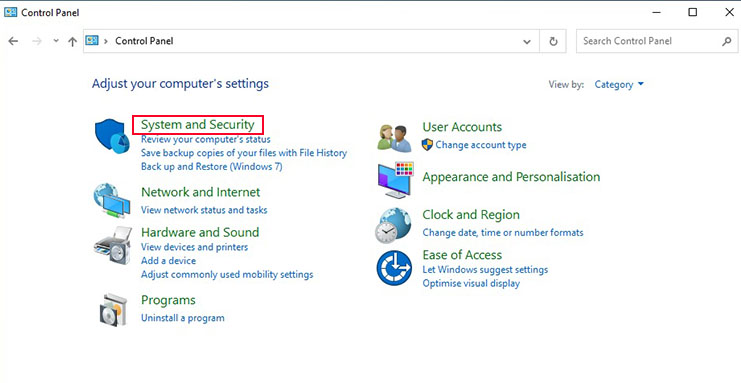Open Appearance and Personalisation monitor icon
The height and width of the screenshot is (383, 741).
pos(396,180)
